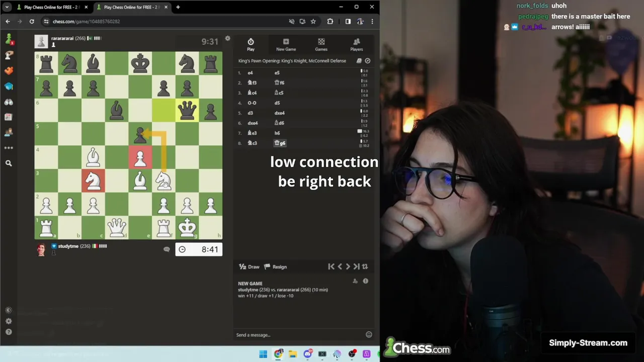644x362 pixels.
Task: Click the white queen on d1
Action: [117, 227]
